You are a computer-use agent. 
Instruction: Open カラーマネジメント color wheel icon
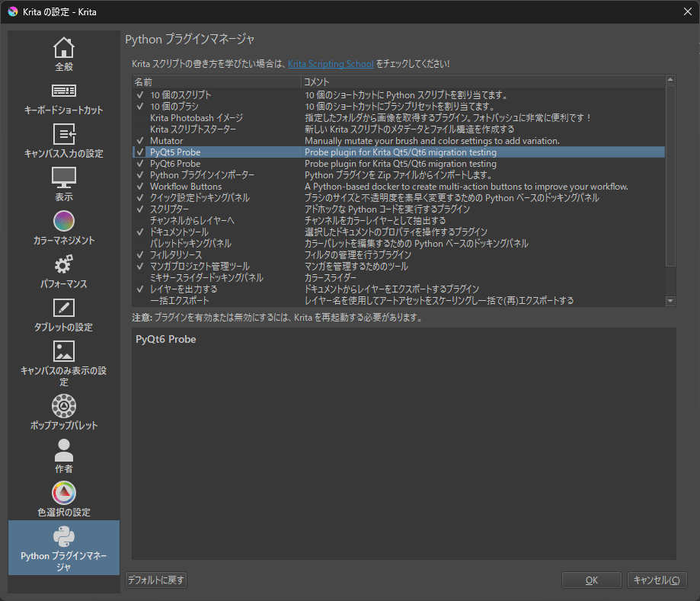64,221
